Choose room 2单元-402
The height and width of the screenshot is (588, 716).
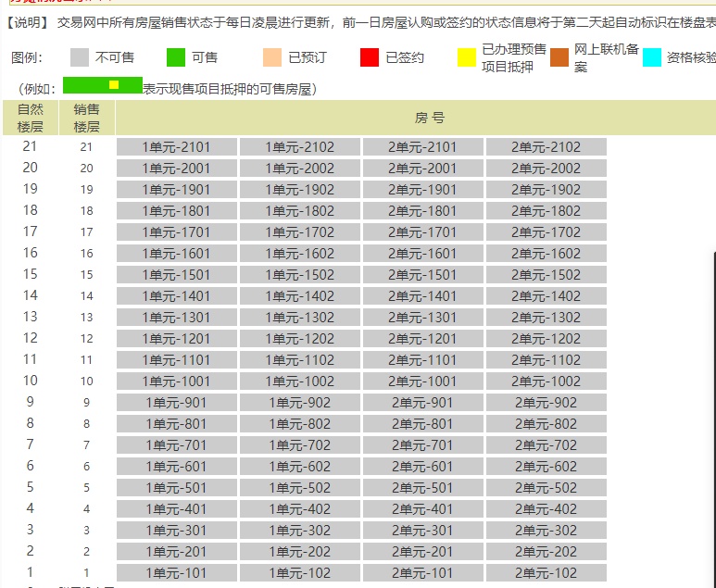[546, 509]
